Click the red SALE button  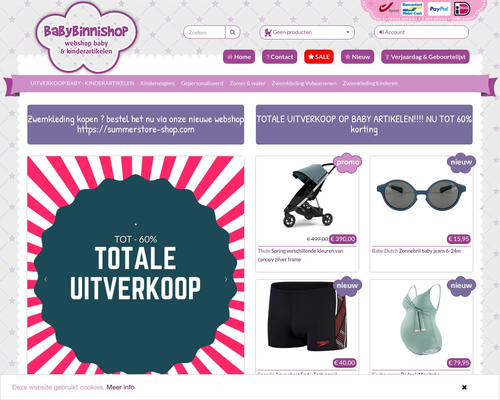[319, 57]
